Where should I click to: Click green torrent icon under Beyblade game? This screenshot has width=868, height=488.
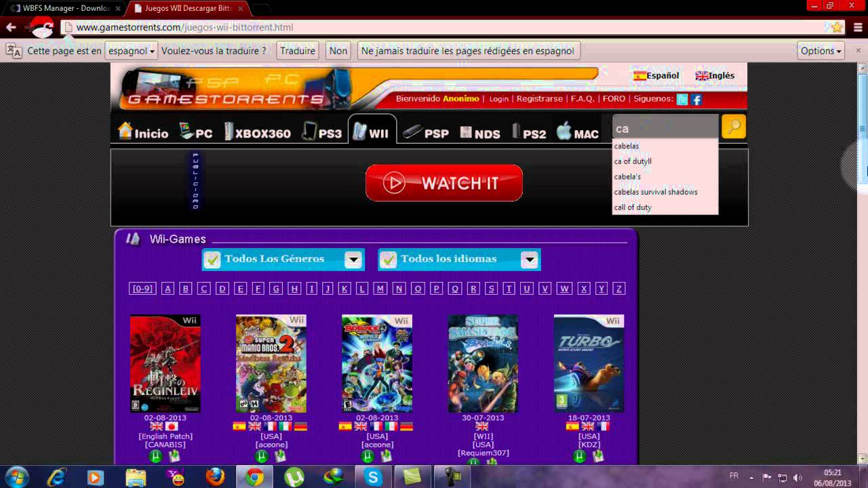[368, 456]
